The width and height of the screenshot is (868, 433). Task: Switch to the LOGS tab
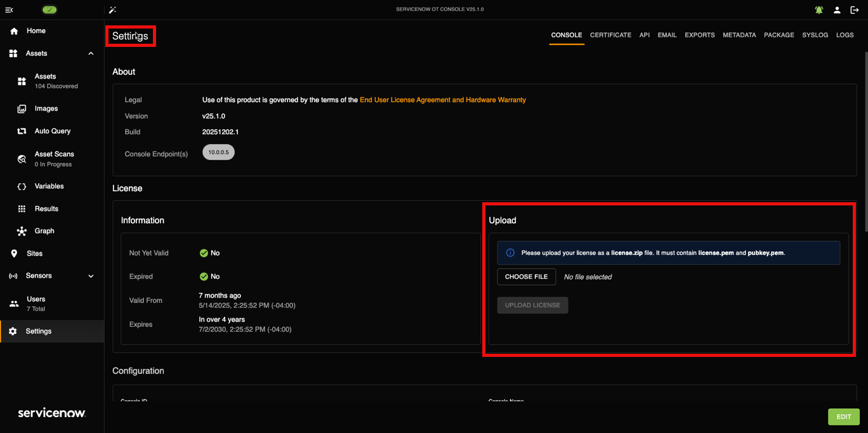tap(845, 36)
